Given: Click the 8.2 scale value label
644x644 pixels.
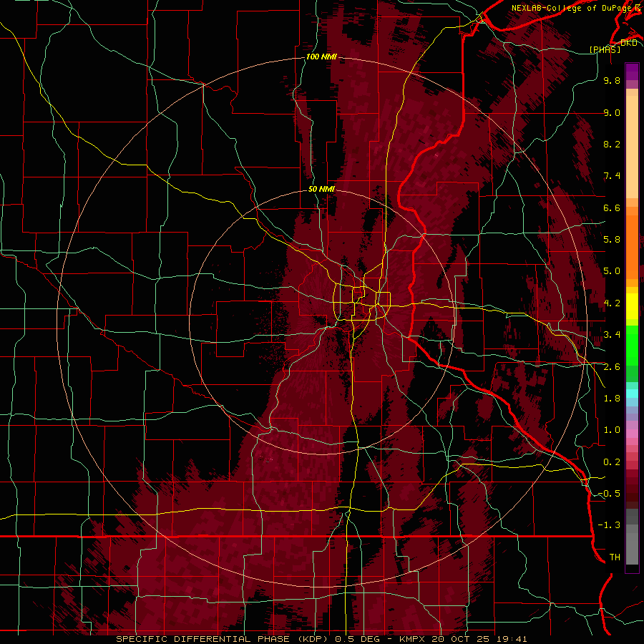Looking at the screenshot, I should tap(612, 144).
